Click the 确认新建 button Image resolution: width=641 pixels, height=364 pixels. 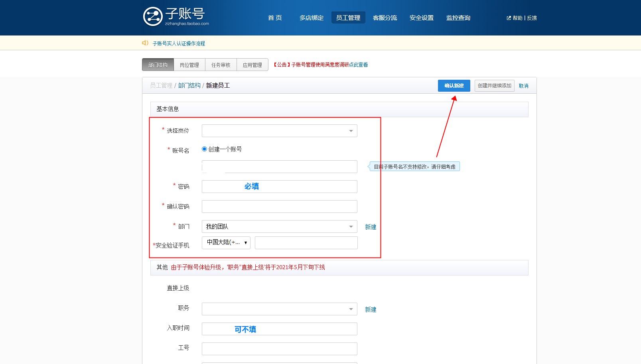tap(454, 85)
